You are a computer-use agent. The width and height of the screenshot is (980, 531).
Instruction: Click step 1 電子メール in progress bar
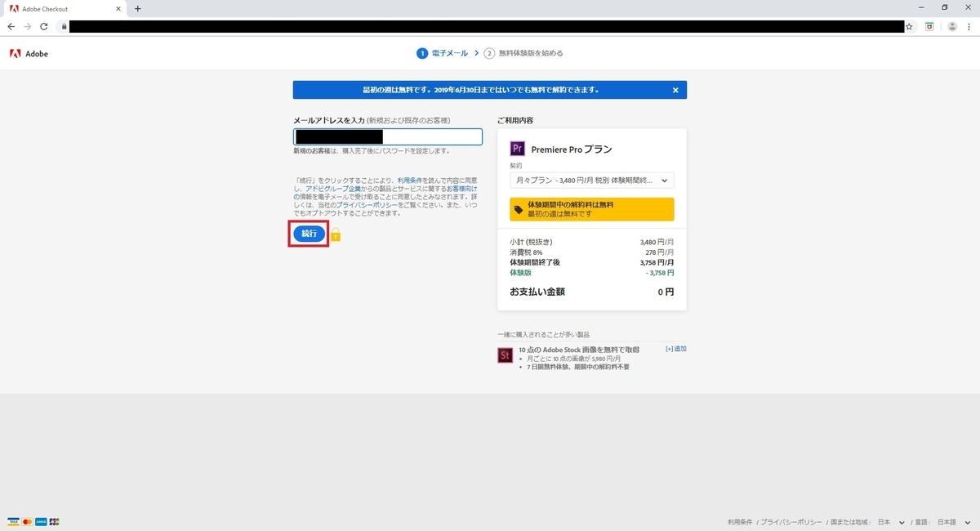pyautogui.click(x=442, y=53)
